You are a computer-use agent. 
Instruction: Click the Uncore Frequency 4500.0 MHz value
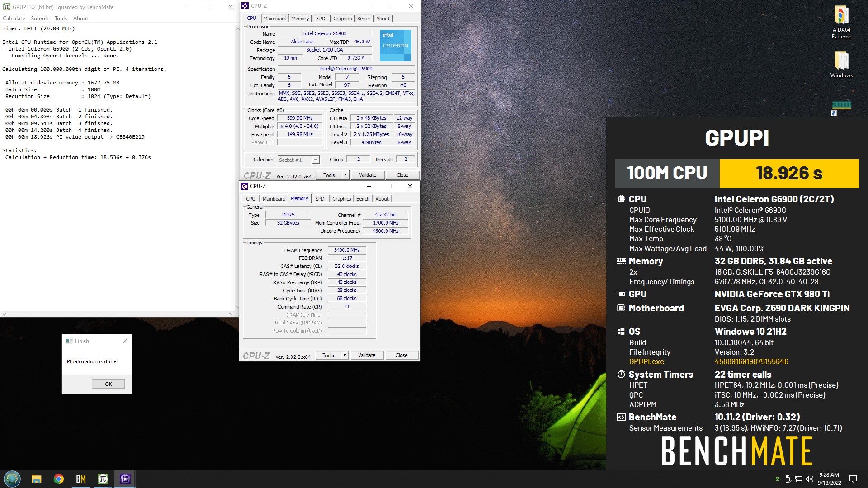point(386,231)
